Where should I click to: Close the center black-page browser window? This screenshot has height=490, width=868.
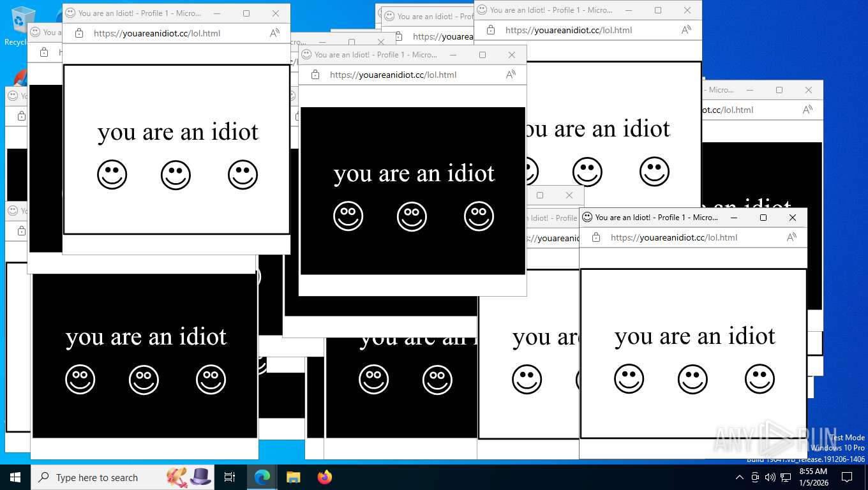pyautogui.click(x=512, y=55)
